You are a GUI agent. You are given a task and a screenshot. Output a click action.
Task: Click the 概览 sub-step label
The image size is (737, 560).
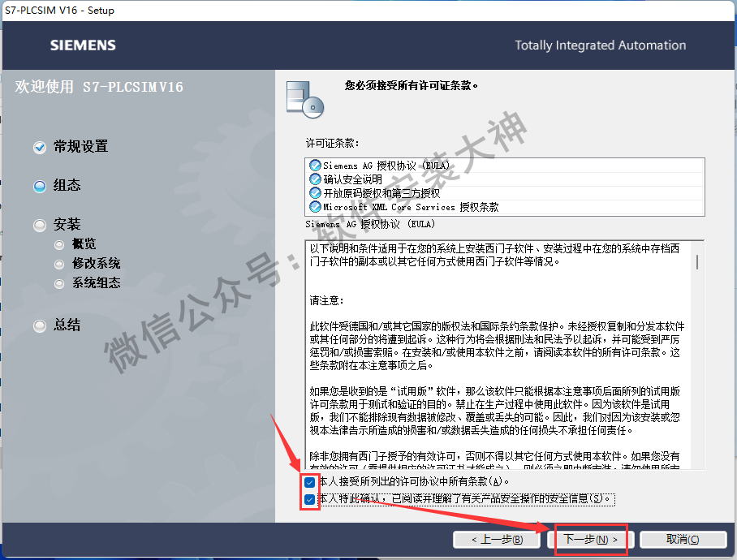click(x=84, y=243)
